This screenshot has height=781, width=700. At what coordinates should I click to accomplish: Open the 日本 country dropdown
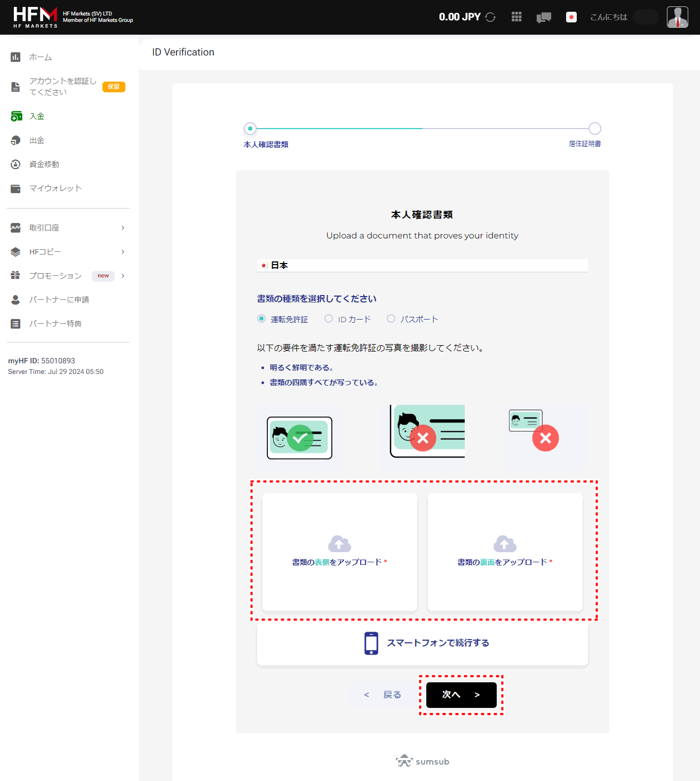(x=423, y=265)
